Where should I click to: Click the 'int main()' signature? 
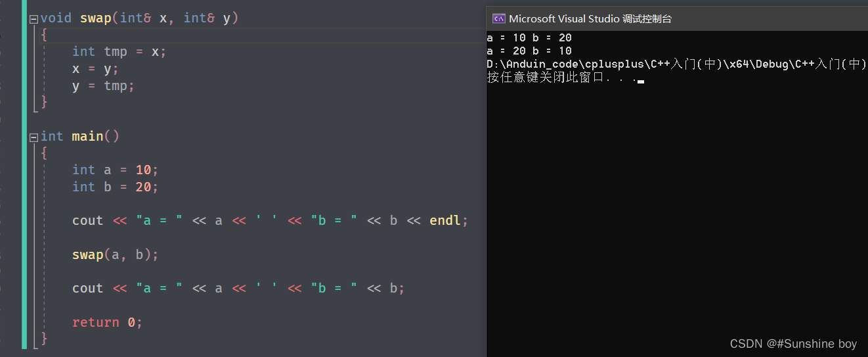(80, 136)
